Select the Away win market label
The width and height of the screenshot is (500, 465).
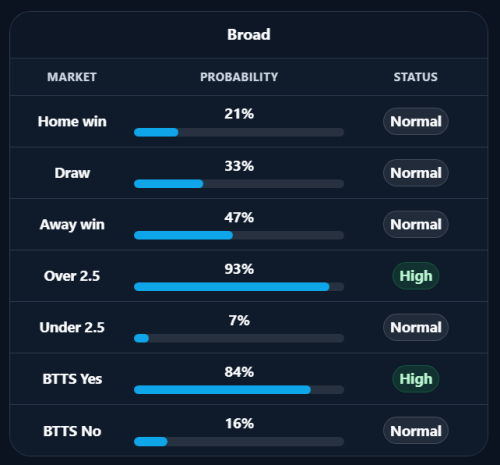[x=72, y=225]
